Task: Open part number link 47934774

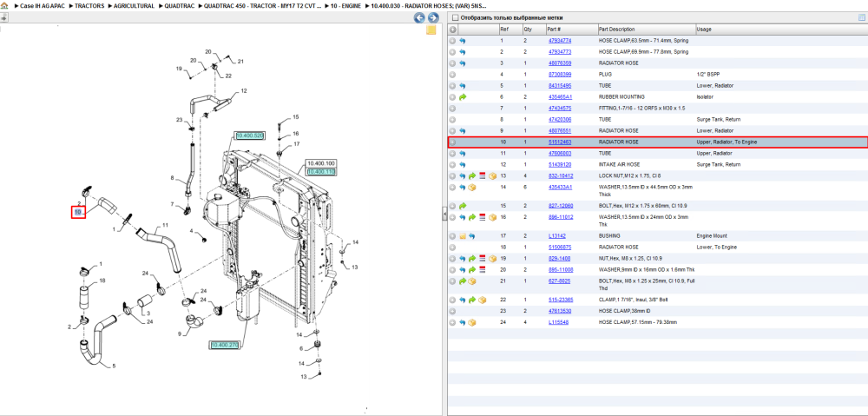Action: click(x=560, y=41)
